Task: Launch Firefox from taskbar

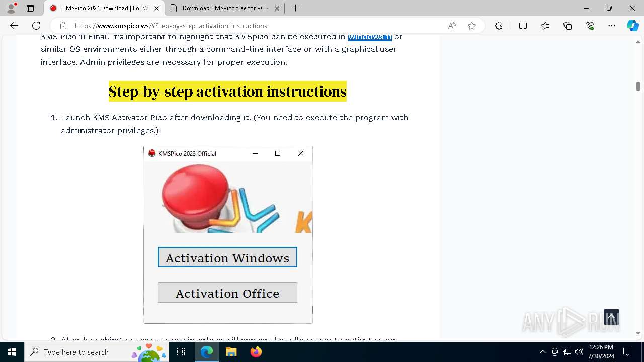Action: point(256,352)
